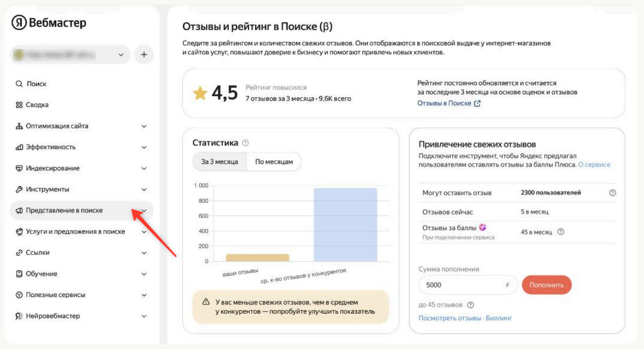Click the search magnifier icon in sidebar
This screenshot has height=349, width=644.
point(19,84)
